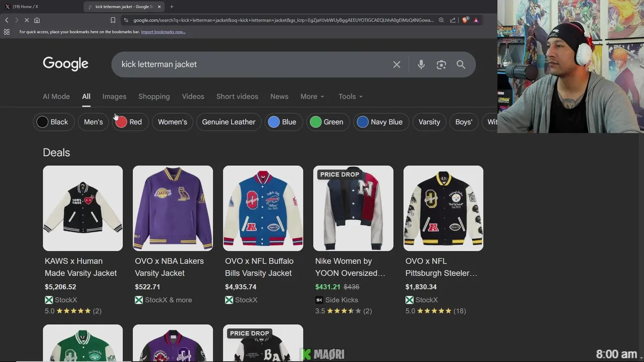Go back to the previous page
The height and width of the screenshot is (362, 644).
pyautogui.click(x=7, y=20)
